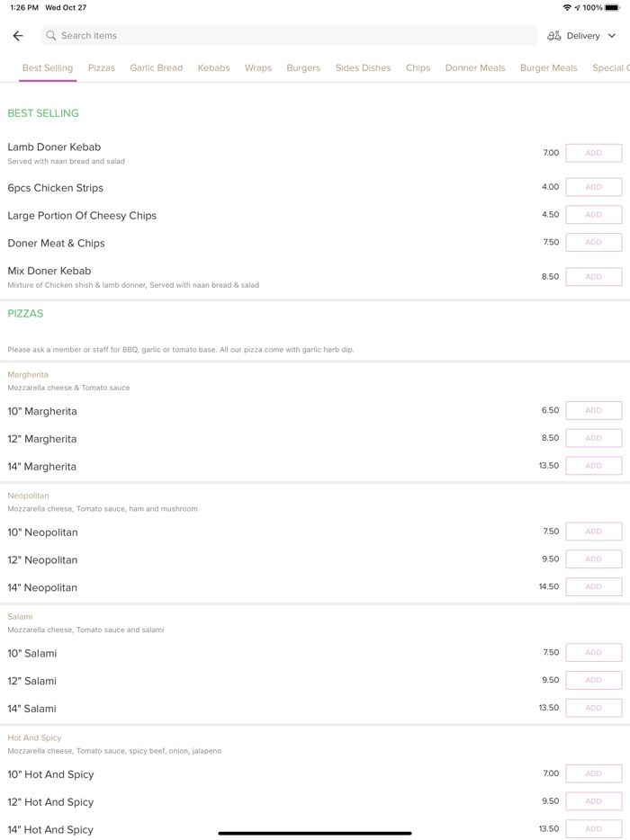
Task: Click the search magnifier icon
Action: tap(51, 36)
